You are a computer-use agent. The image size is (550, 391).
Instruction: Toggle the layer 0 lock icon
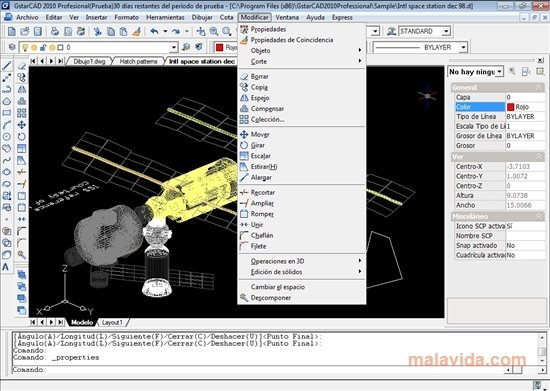(x=43, y=47)
